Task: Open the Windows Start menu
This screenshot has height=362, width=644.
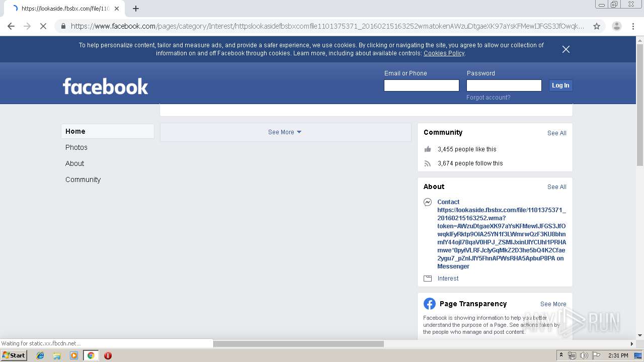Action: (14, 355)
